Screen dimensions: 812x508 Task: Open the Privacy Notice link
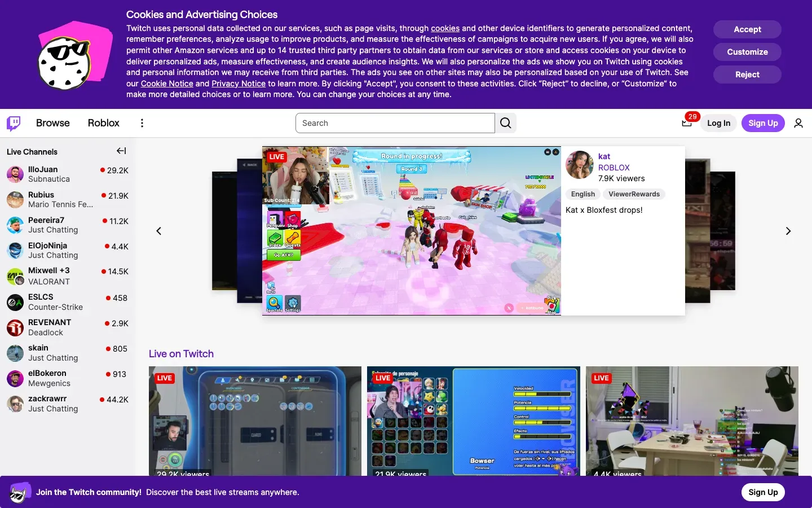click(x=239, y=84)
